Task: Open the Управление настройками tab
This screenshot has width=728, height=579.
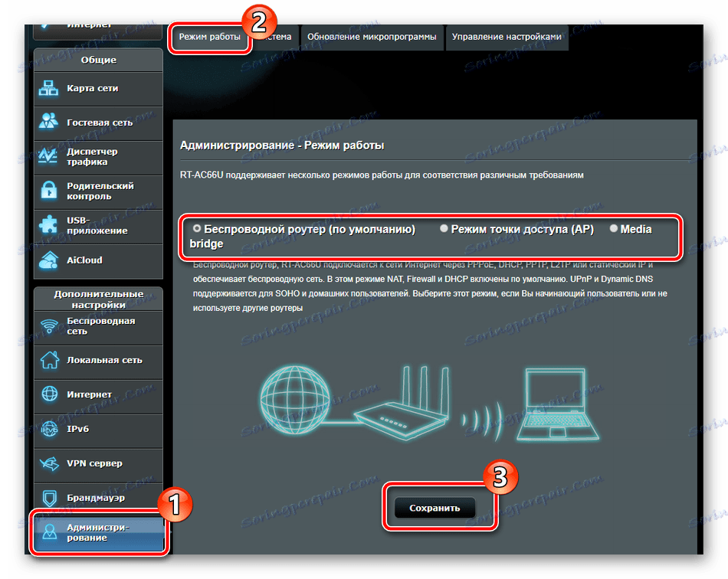Action: [507, 37]
